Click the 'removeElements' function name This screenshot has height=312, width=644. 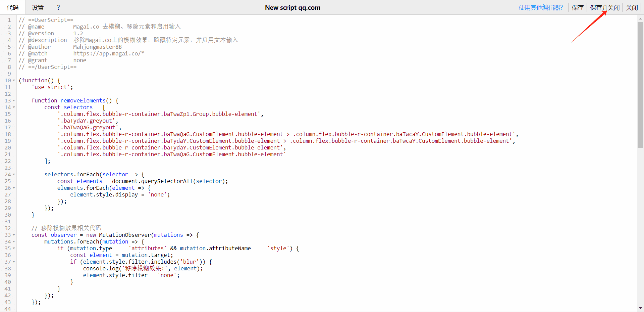[x=83, y=100]
